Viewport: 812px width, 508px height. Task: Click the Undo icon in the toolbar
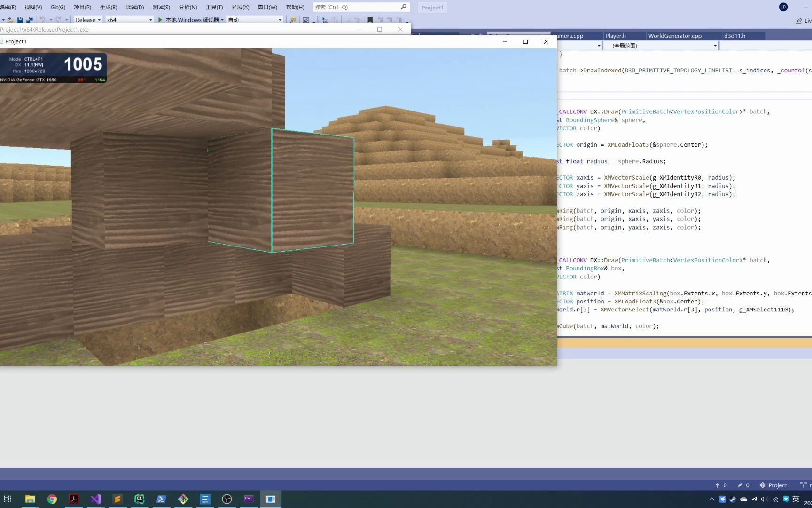(43, 19)
